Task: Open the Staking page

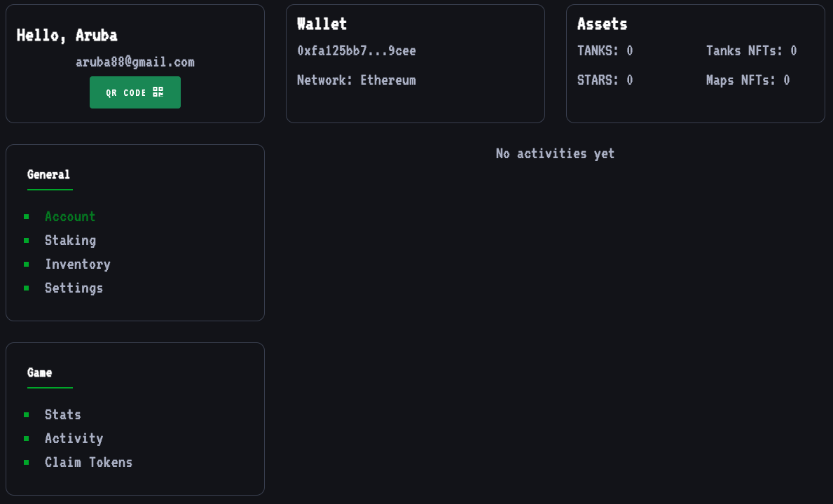Action: coord(70,240)
